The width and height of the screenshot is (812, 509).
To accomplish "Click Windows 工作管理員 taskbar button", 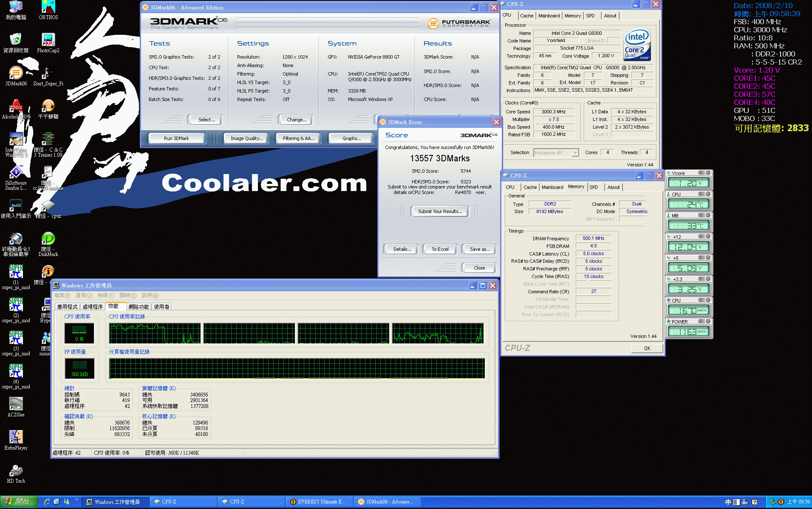I will [116, 502].
